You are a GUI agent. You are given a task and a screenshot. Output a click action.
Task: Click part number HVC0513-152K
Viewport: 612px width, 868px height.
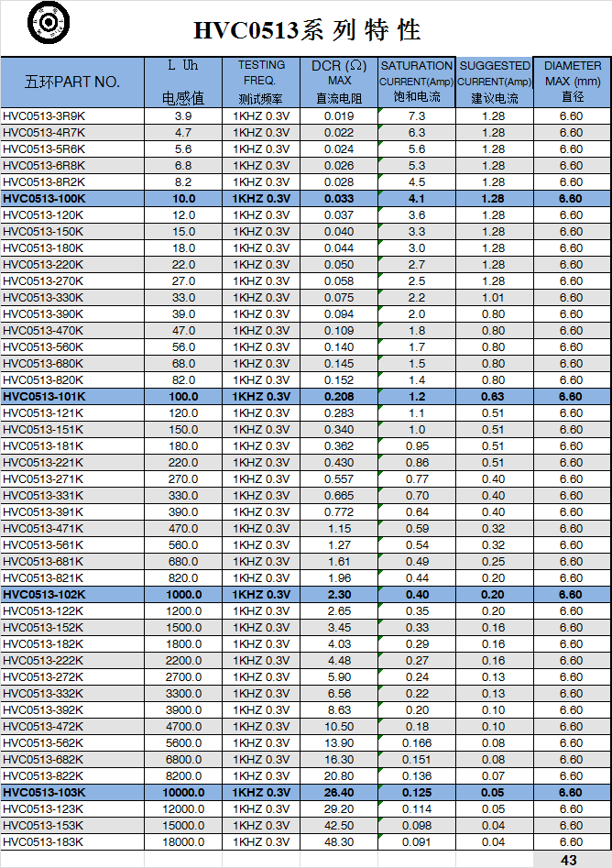point(43,628)
